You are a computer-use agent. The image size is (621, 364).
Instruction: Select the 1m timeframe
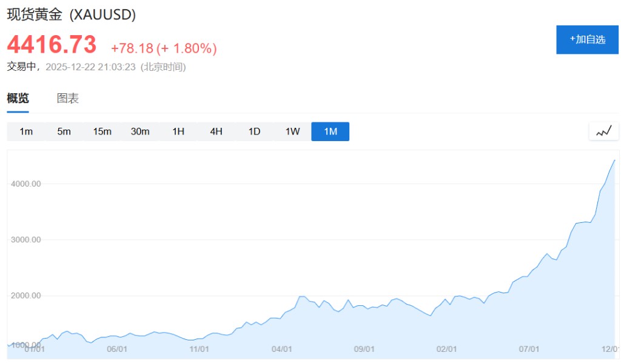(x=26, y=131)
